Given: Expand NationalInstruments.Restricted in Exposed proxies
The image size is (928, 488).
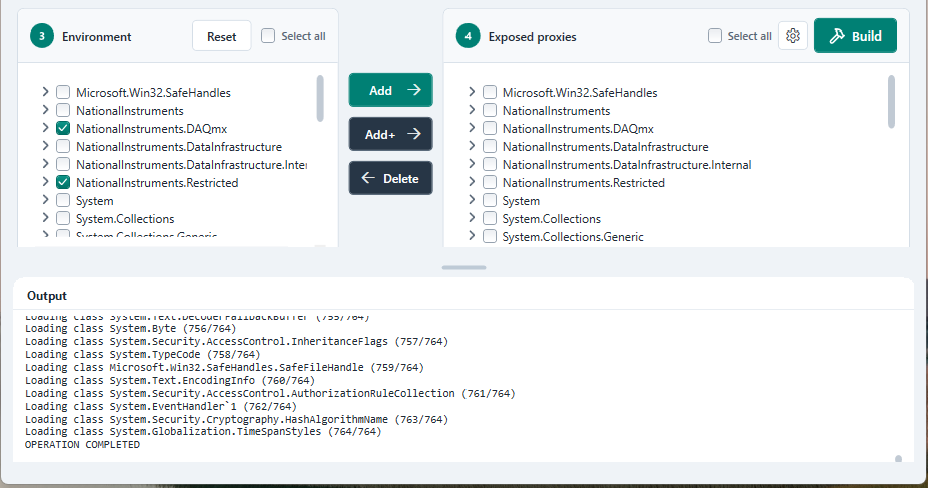Looking at the screenshot, I should point(472,182).
